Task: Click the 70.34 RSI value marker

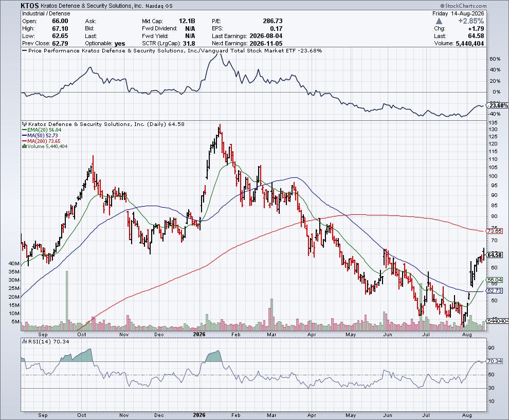Action: 495,361
